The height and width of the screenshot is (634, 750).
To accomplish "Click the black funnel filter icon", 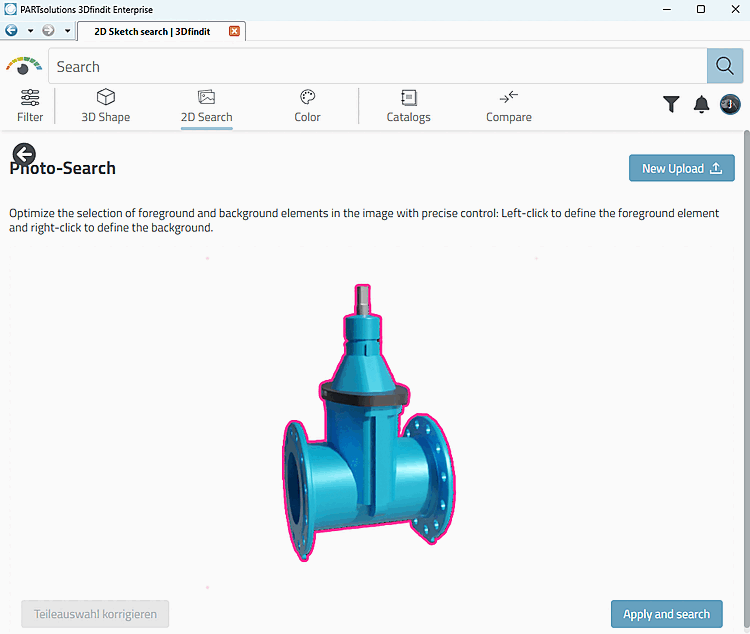I will (671, 104).
